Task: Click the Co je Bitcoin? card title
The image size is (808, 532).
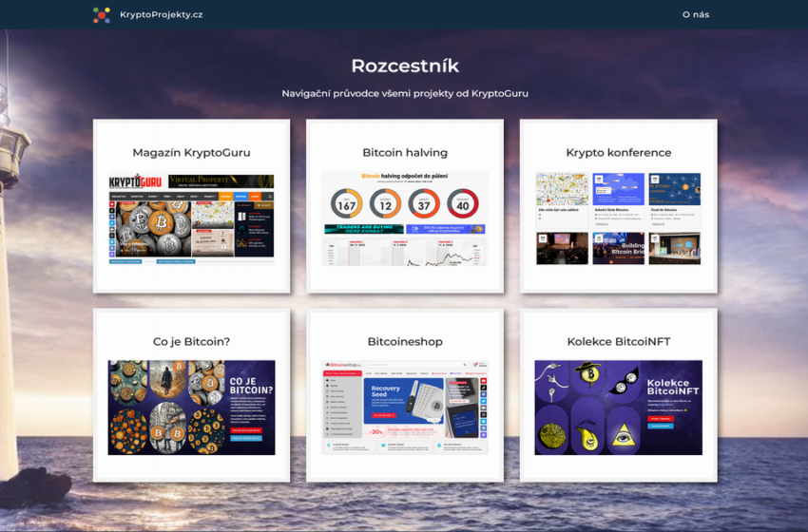Action: click(x=191, y=341)
